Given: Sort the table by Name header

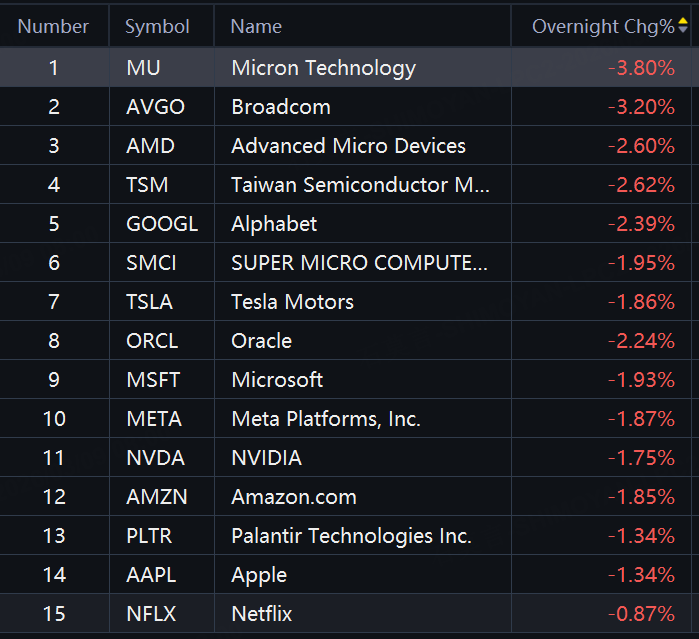Looking at the screenshot, I should [256, 27].
